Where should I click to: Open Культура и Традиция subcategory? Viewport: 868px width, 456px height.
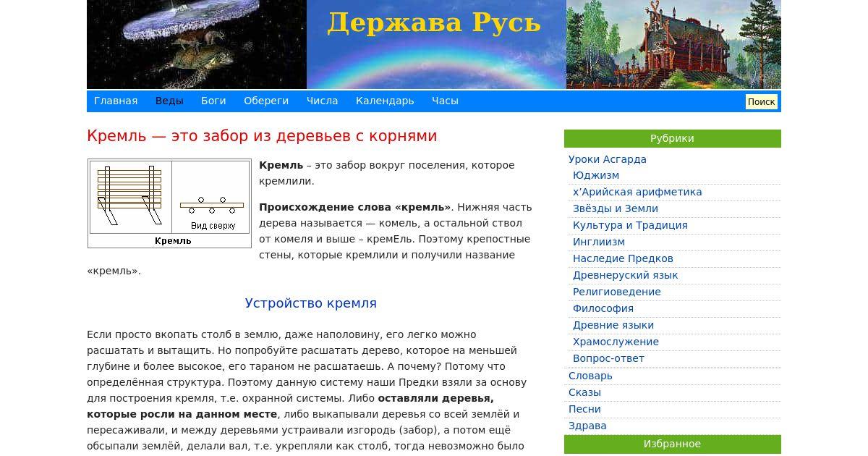630,225
